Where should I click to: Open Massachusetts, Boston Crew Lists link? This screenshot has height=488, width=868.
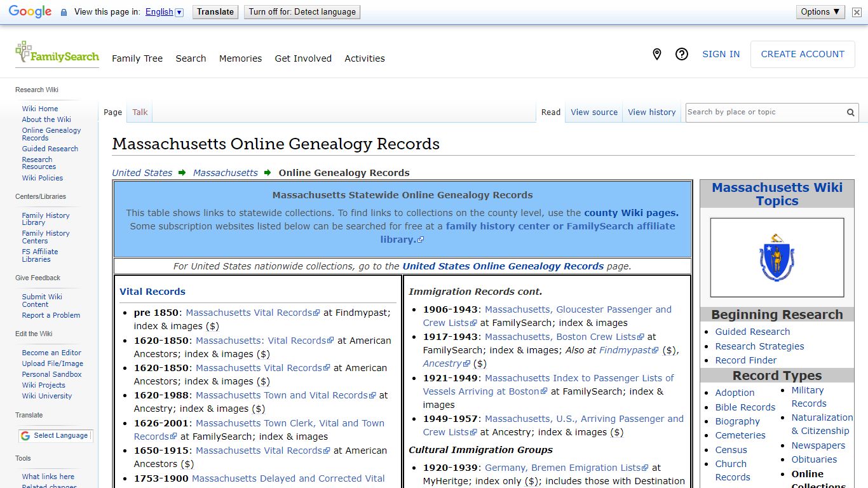564,337
